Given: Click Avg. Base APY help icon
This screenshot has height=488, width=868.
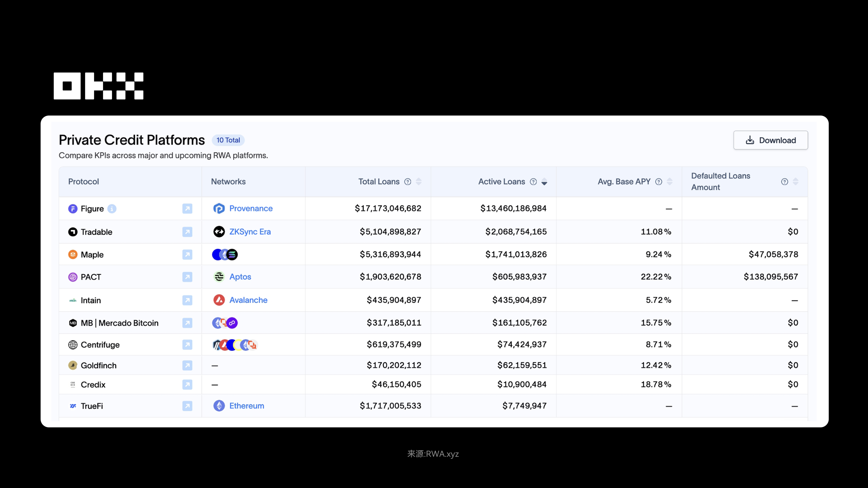Looking at the screenshot, I should click(659, 182).
